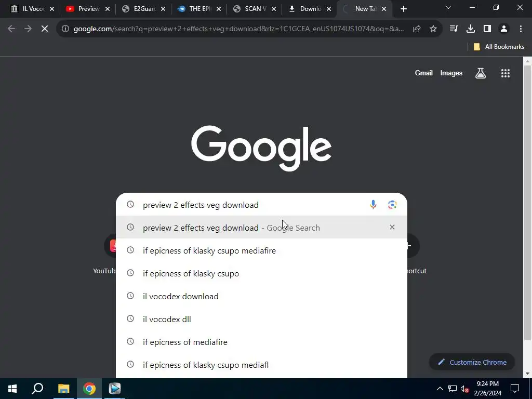Select highlighted 'preview 2 effects veg download' suggestion

[x=261, y=228]
